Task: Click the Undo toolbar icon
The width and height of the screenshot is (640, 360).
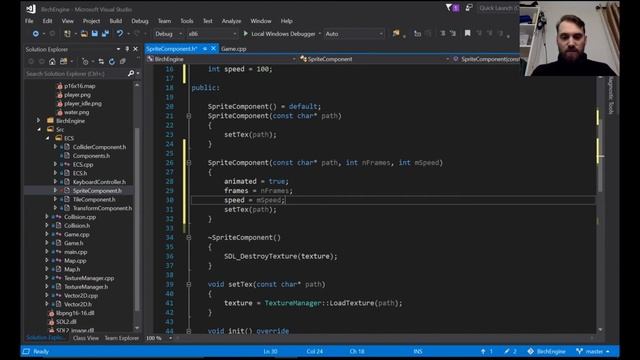Action: [120, 34]
